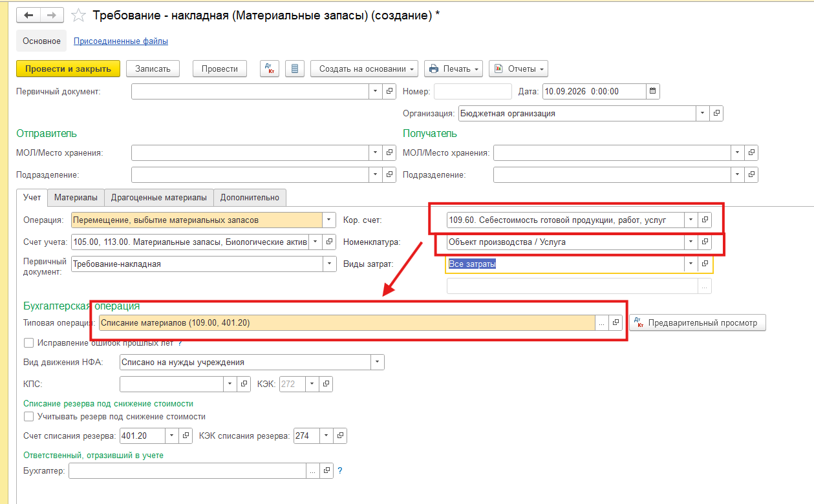Click into the Номер input field
Screen dimensions: 814x504
click(473, 91)
